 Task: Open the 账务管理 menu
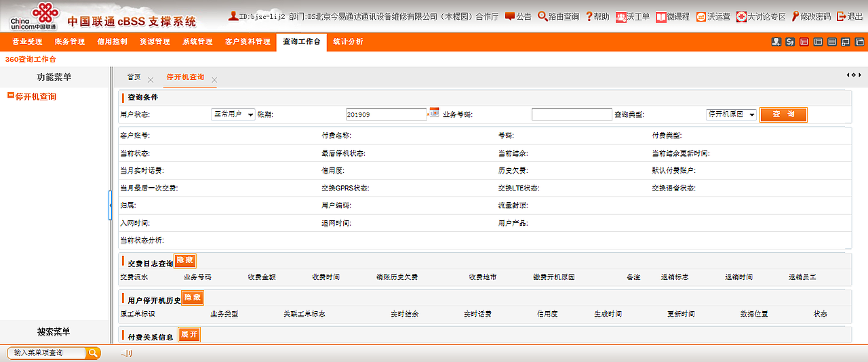pos(70,42)
